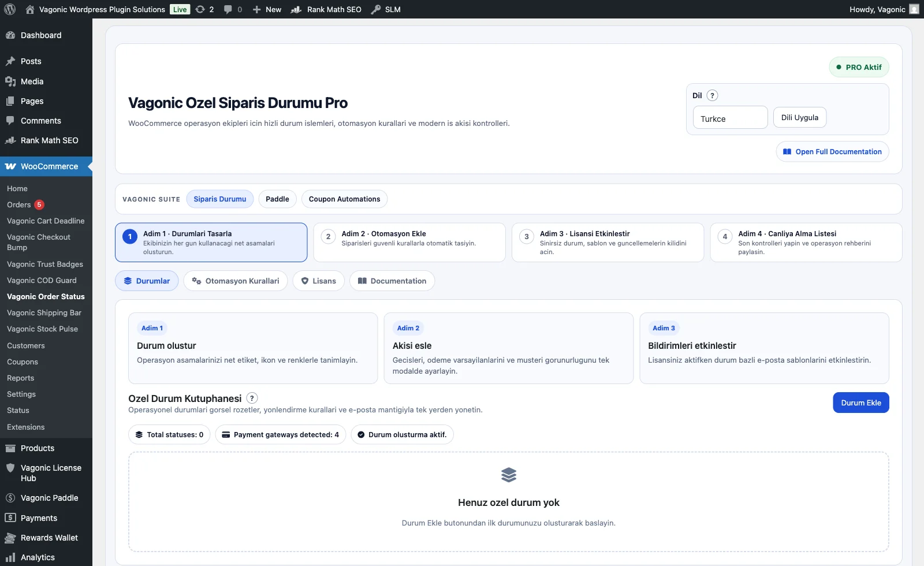924x566 pixels.
Task: Click the WordPress logo in admin bar
Action: [10, 9]
